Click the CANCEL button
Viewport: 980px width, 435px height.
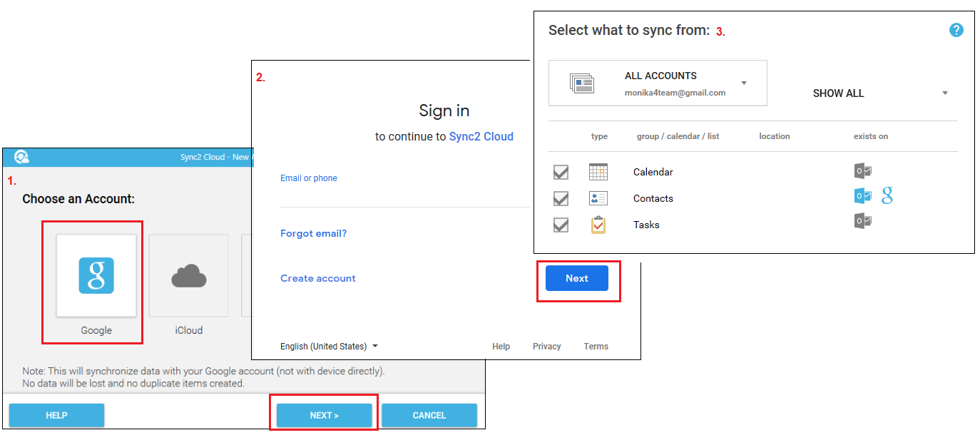(429, 415)
